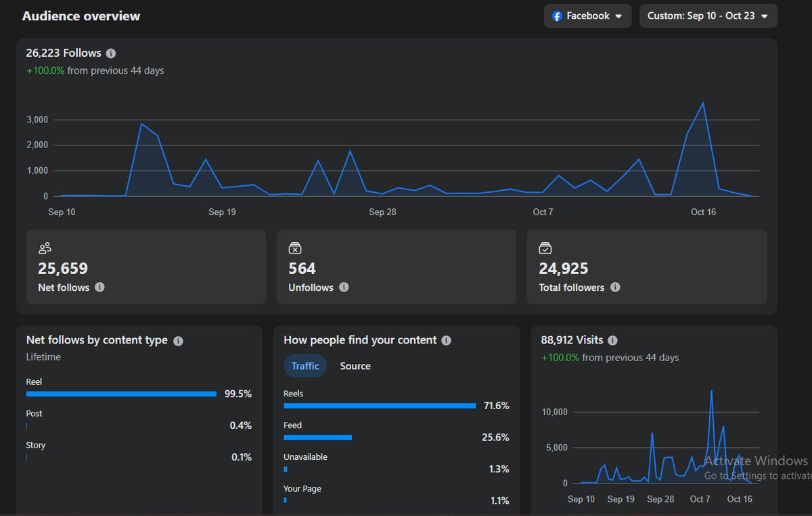Click the Story label in content type list
812x516 pixels.
click(x=36, y=445)
